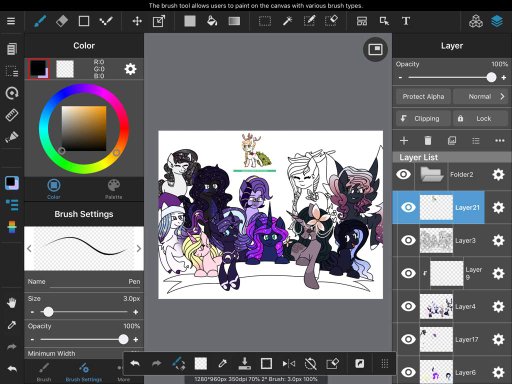Select the Gradient tool
Image resolution: width=512 pixels, height=384 pixels.
pyautogui.click(x=234, y=21)
